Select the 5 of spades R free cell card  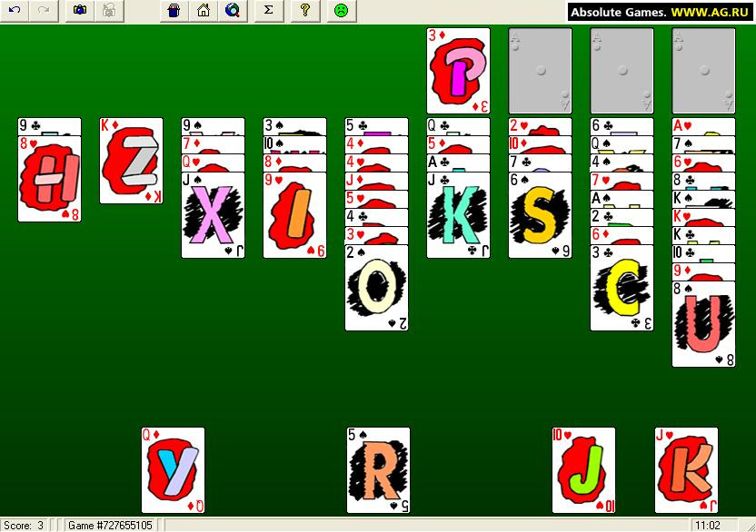[379, 470]
